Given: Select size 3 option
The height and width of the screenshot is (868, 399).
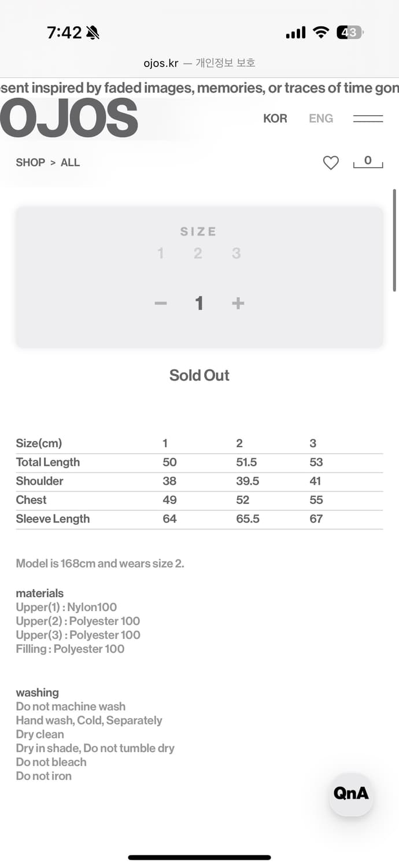Looking at the screenshot, I should (x=236, y=253).
